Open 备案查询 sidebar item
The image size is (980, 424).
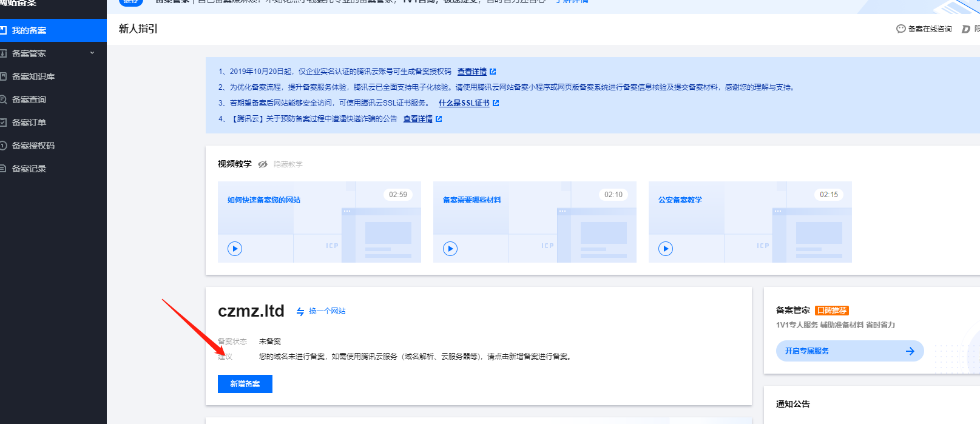pos(53,99)
